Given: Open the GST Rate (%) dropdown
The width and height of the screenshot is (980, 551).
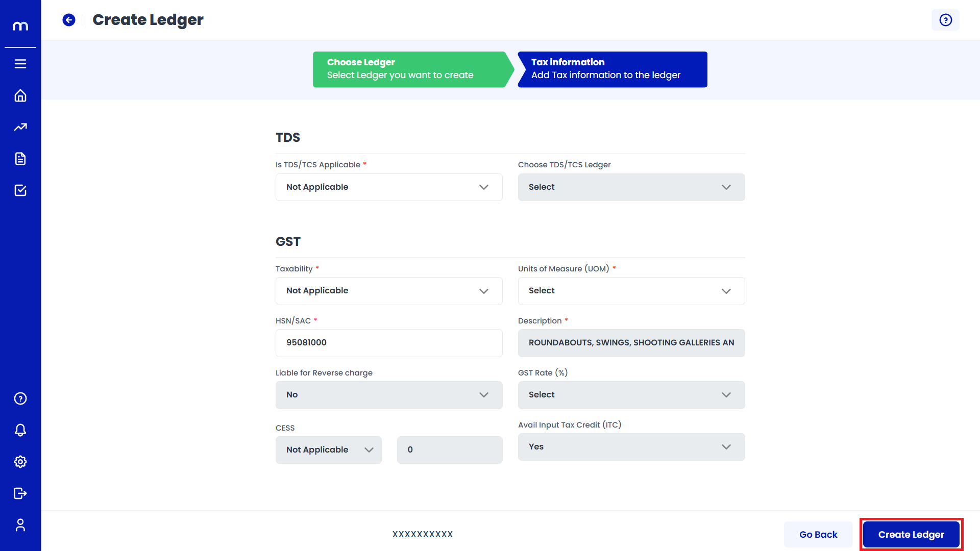Looking at the screenshot, I should coord(631,395).
